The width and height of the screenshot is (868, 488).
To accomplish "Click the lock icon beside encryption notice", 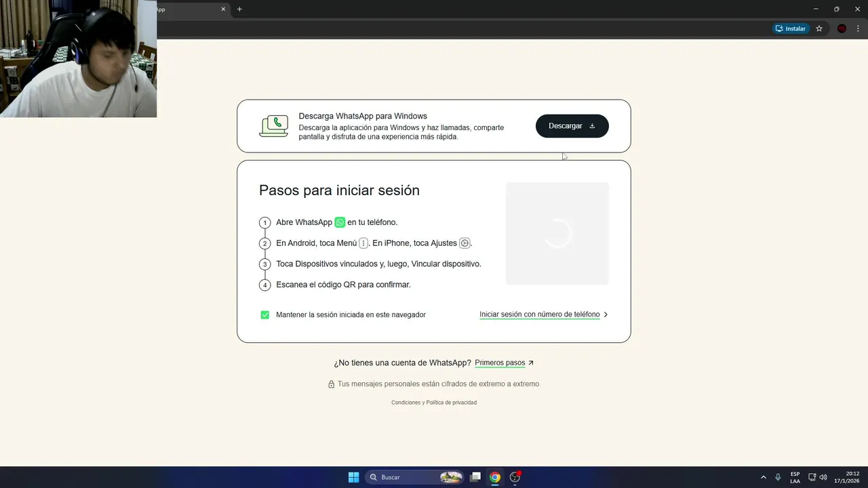I will 332,384.
